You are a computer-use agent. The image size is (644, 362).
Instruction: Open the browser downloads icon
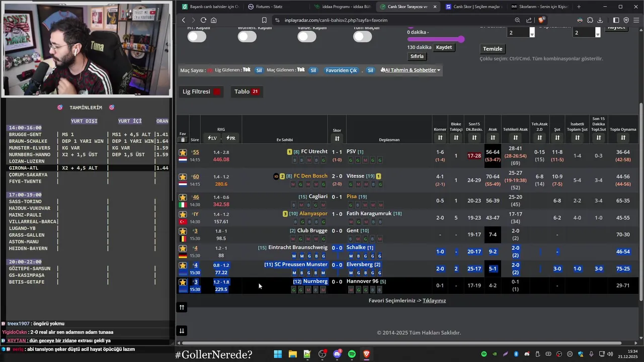point(600,20)
